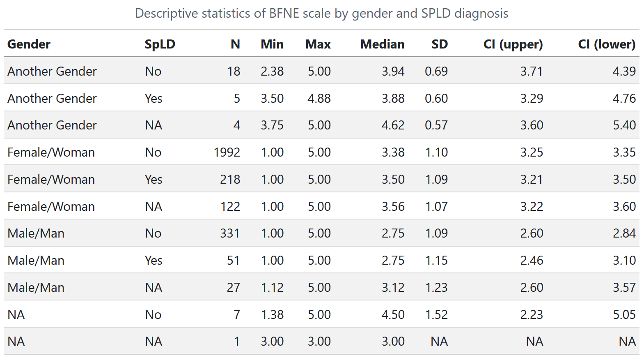Select the N cell showing 331
The height and width of the screenshot is (358, 644).
(x=230, y=233)
